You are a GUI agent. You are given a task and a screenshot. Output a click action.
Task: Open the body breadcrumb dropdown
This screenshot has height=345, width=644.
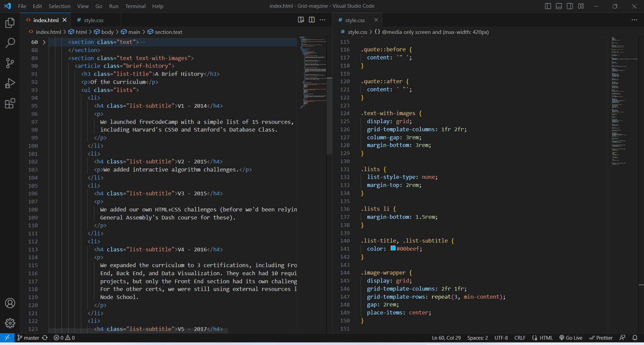(x=108, y=32)
